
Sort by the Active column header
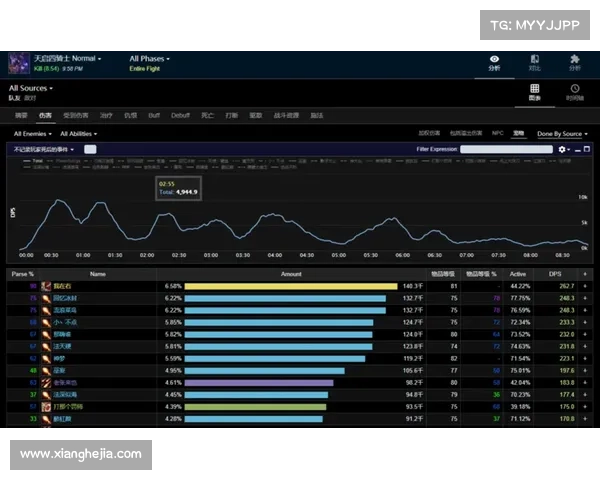click(x=518, y=274)
